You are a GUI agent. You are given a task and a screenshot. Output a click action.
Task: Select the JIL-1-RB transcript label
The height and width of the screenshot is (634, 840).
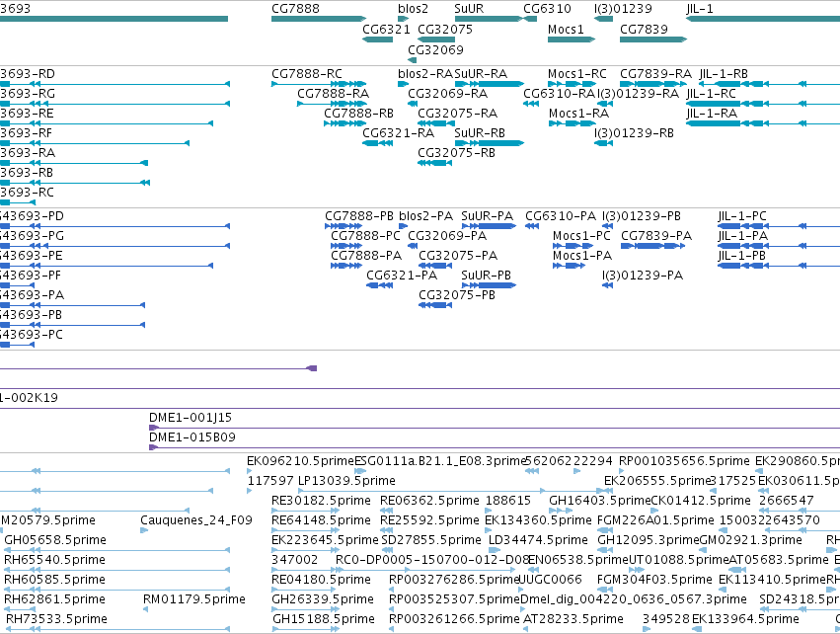click(x=724, y=73)
